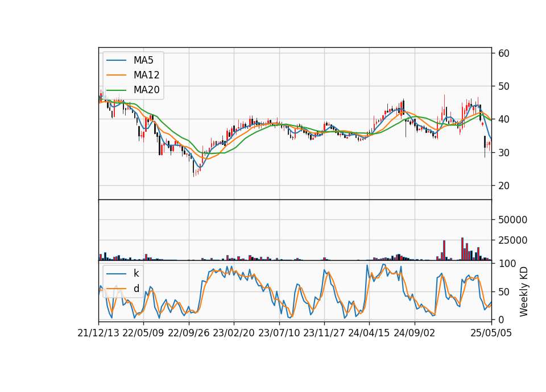Click the date label 22/09/26
546x392 pixels.
(x=188, y=333)
